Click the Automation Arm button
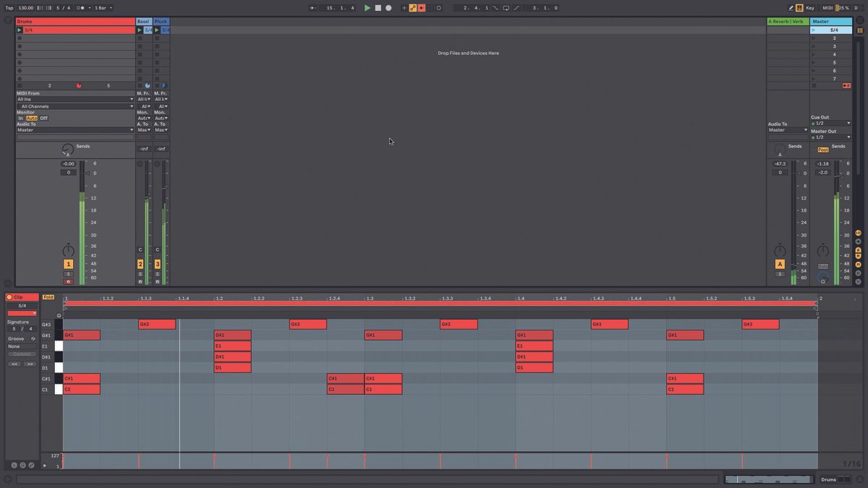Image resolution: width=868 pixels, height=488 pixels. (412, 7)
